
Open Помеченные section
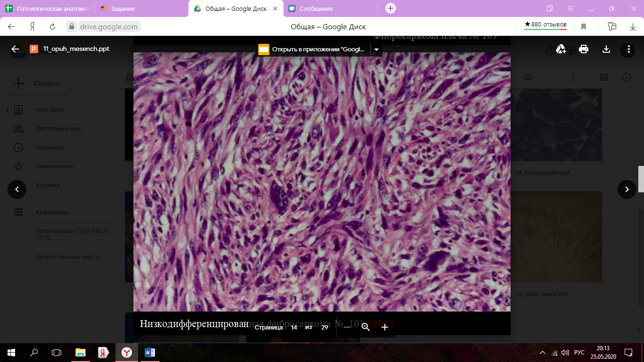pyautogui.click(x=54, y=166)
